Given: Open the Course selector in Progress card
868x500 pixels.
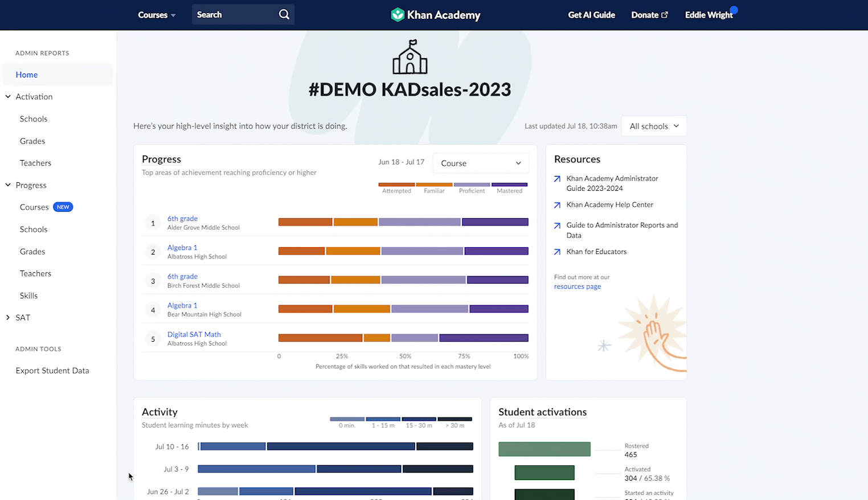Looking at the screenshot, I should tap(481, 163).
